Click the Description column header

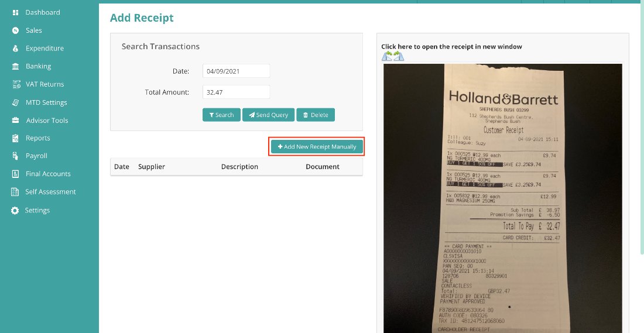[239, 167]
